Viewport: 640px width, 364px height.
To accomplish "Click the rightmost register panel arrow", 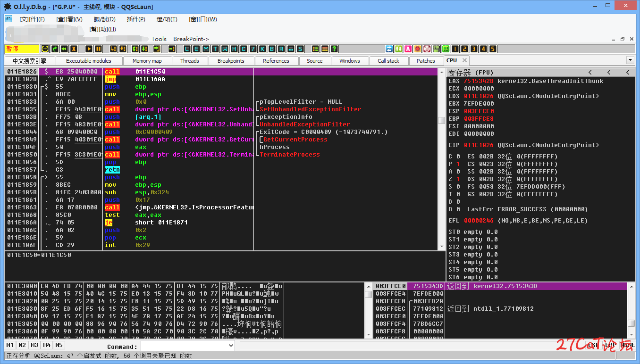I will [x=628, y=72].
